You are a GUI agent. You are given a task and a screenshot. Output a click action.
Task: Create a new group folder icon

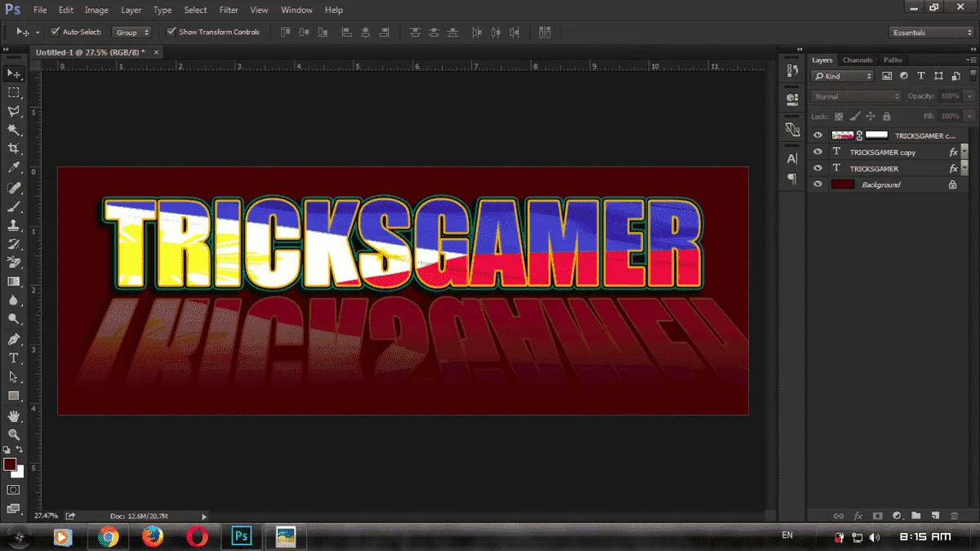point(916,516)
